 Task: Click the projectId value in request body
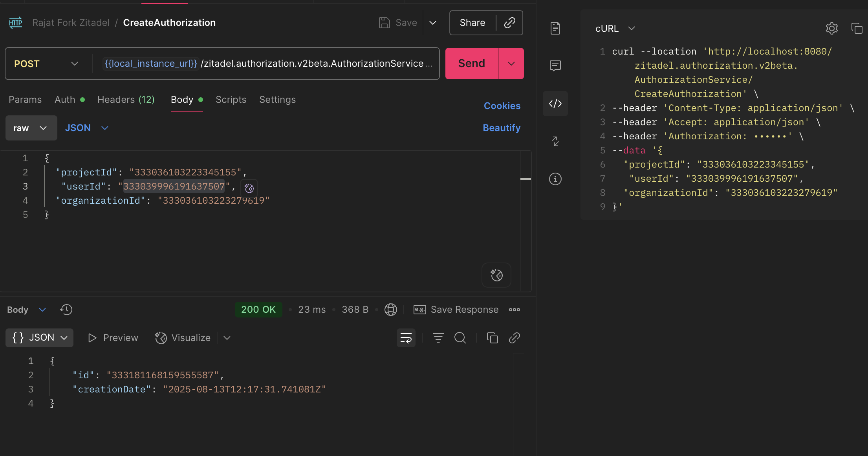(x=185, y=172)
